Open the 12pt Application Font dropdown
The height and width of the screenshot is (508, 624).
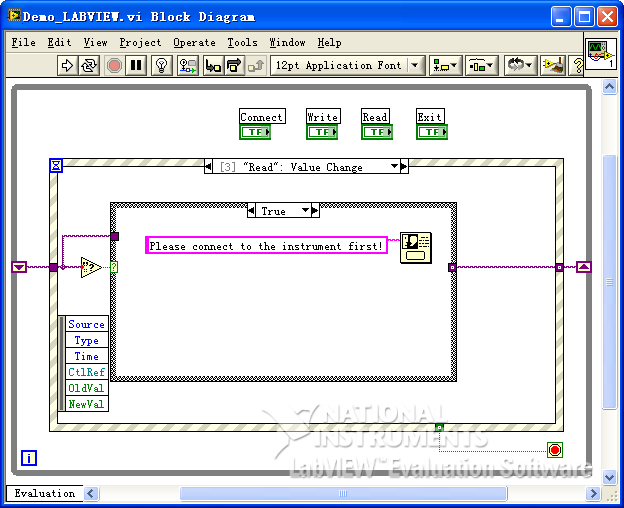[347, 65]
